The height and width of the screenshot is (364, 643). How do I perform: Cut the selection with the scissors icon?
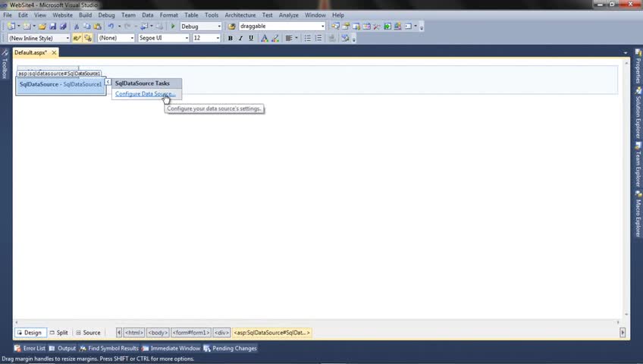(x=77, y=27)
